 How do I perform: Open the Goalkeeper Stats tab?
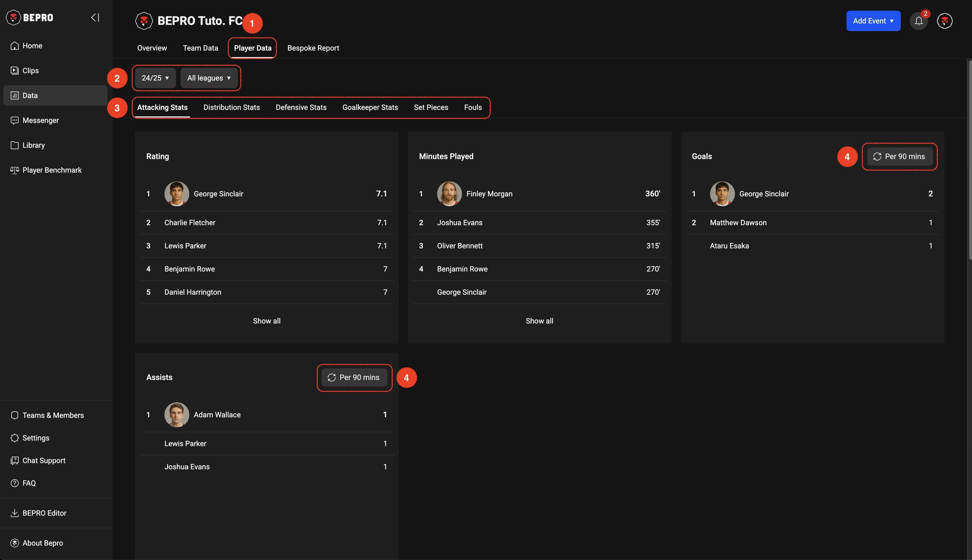point(370,107)
